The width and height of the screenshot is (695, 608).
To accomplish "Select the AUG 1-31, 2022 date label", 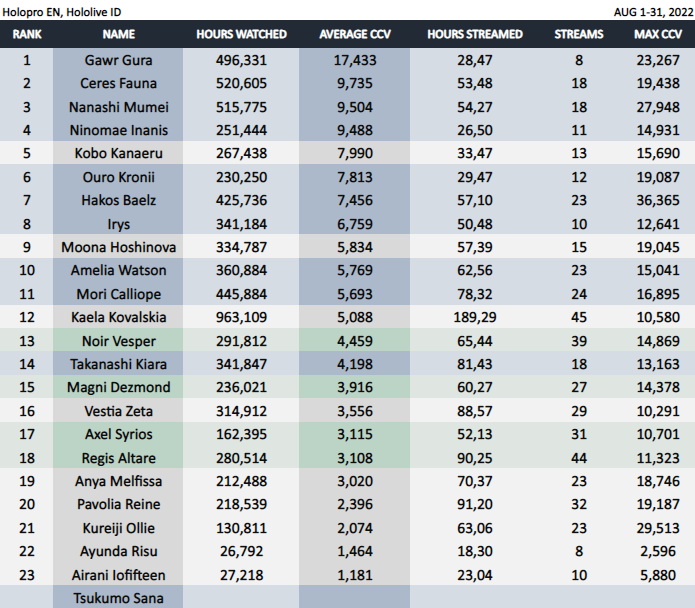I will (653, 12).
